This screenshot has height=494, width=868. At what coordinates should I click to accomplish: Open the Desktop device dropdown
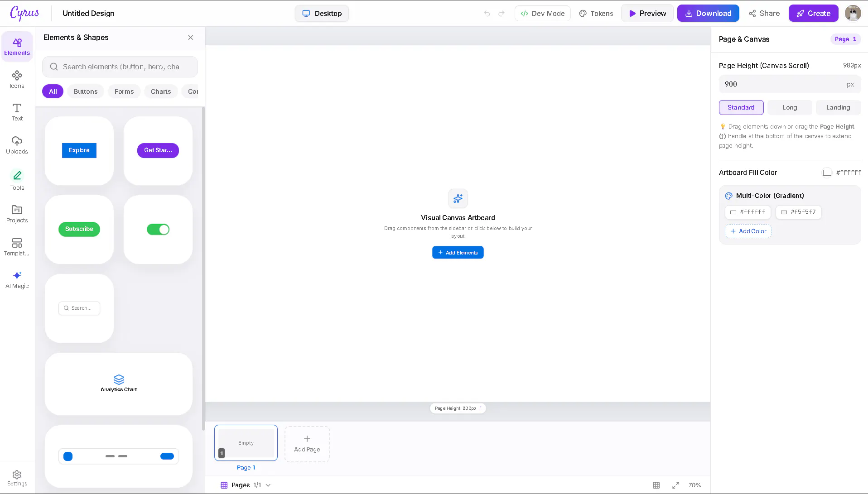(x=322, y=14)
